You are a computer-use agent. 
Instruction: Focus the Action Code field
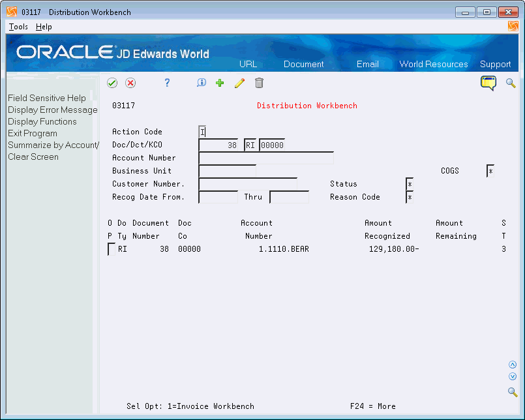coord(202,132)
